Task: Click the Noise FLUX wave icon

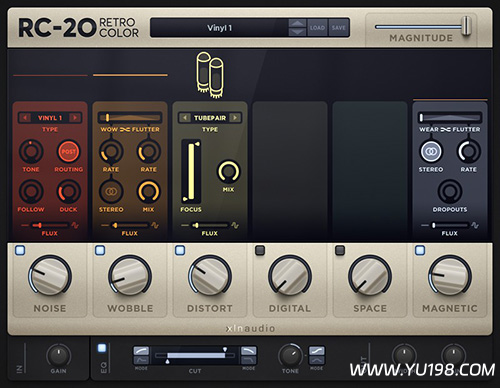Action: tap(75, 225)
